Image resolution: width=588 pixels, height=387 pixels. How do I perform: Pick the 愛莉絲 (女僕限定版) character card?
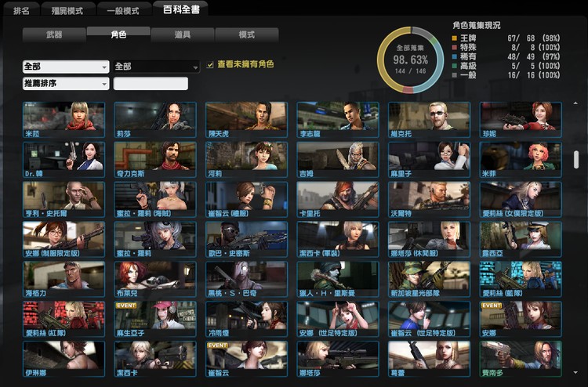point(521,200)
